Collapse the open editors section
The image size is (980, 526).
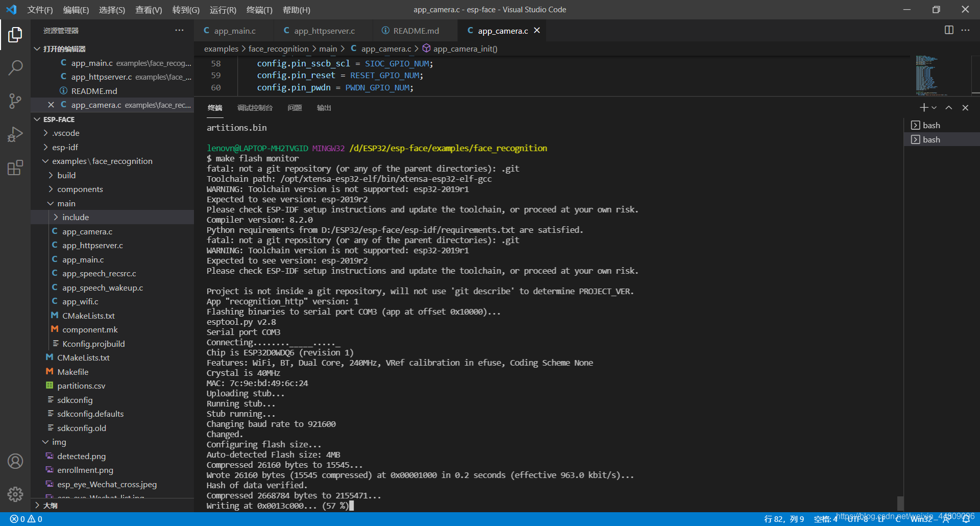(37, 49)
